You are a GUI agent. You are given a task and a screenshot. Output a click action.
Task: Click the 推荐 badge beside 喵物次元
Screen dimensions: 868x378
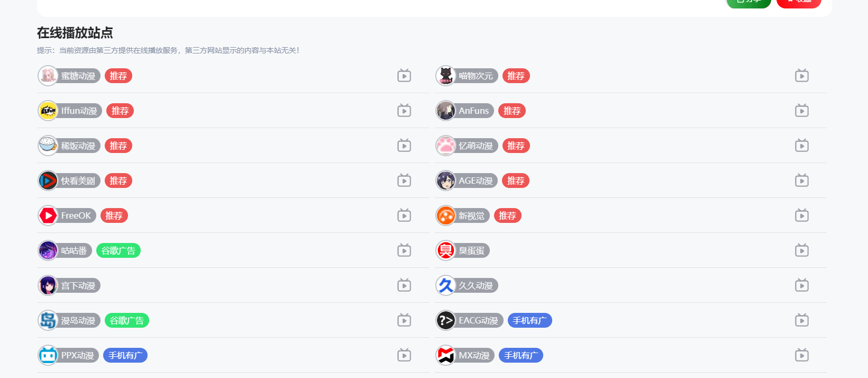pos(516,76)
